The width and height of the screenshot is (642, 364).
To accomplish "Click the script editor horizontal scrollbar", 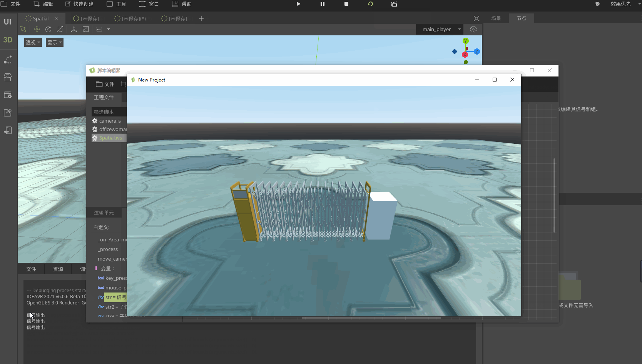I will [371, 318].
